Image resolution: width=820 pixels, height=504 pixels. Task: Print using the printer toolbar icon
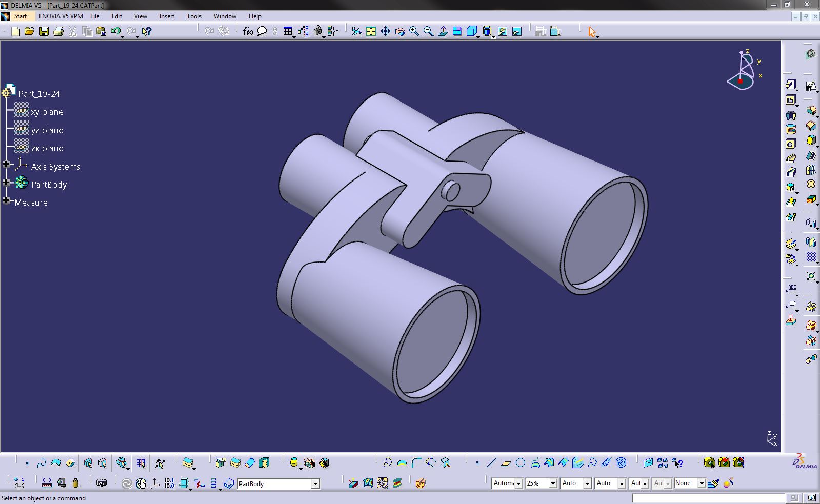58,32
